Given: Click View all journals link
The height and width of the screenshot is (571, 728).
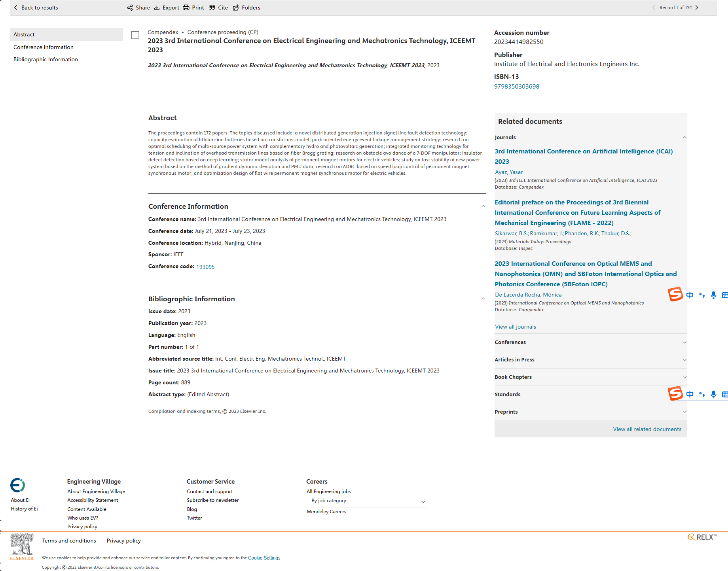Looking at the screenshot, I should coord(516,327).
